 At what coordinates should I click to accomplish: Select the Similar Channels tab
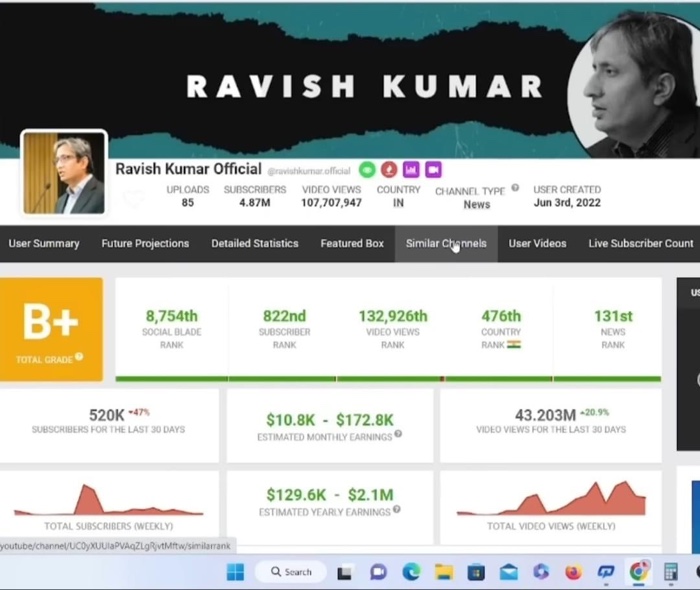click(446, 244)
